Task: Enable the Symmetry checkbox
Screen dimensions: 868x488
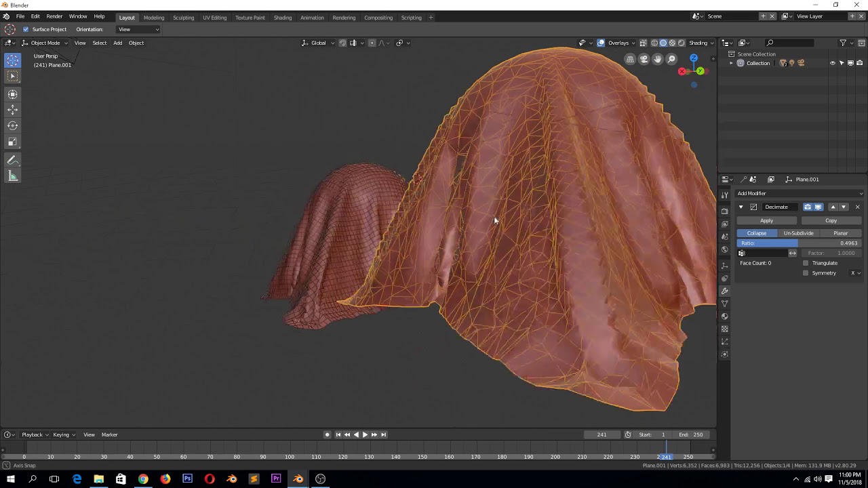Action: pyautogui.click(x=806, y=273)
